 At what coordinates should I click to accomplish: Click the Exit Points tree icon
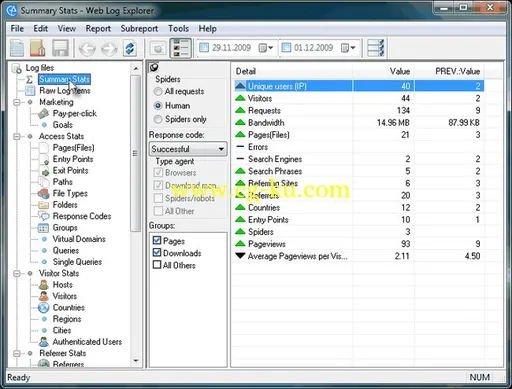(44, 171)
